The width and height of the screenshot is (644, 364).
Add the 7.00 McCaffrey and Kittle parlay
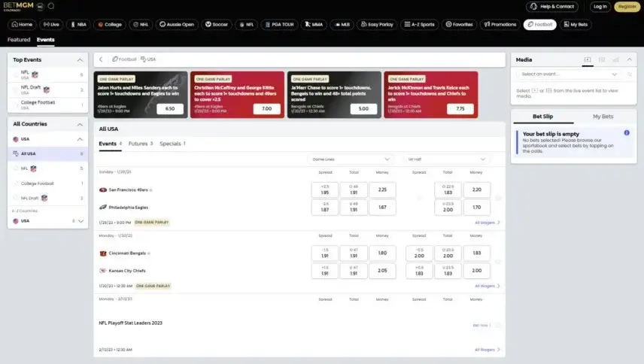266,109
